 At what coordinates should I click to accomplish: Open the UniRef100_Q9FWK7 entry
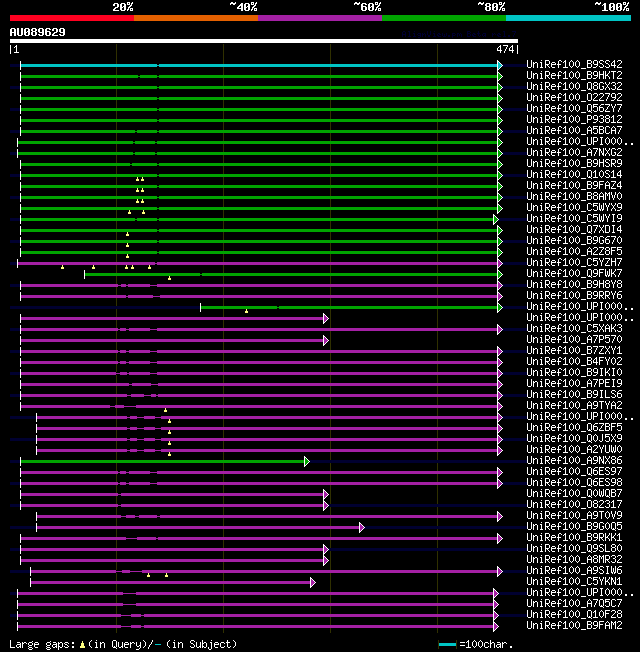click(574, 274)
